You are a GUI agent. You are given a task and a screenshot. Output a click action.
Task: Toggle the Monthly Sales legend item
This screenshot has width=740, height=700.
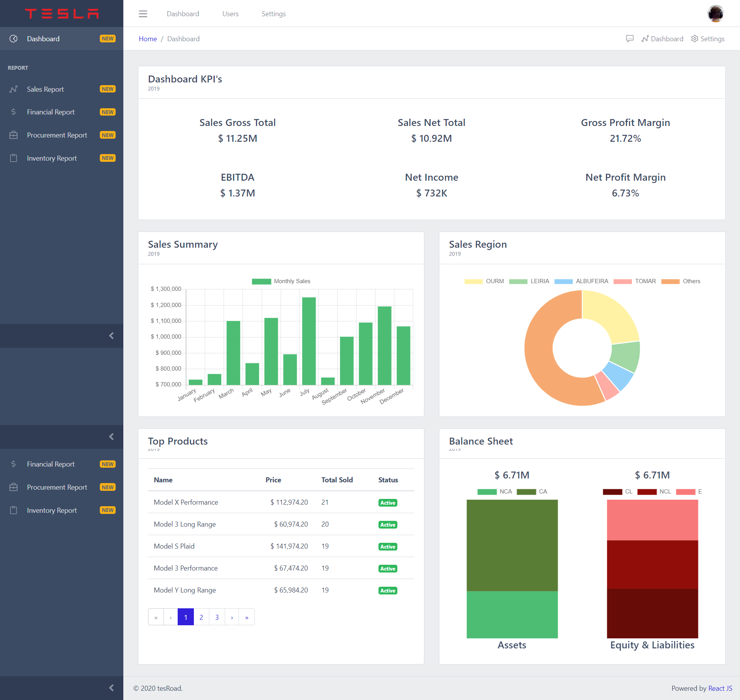click(281, 281)
